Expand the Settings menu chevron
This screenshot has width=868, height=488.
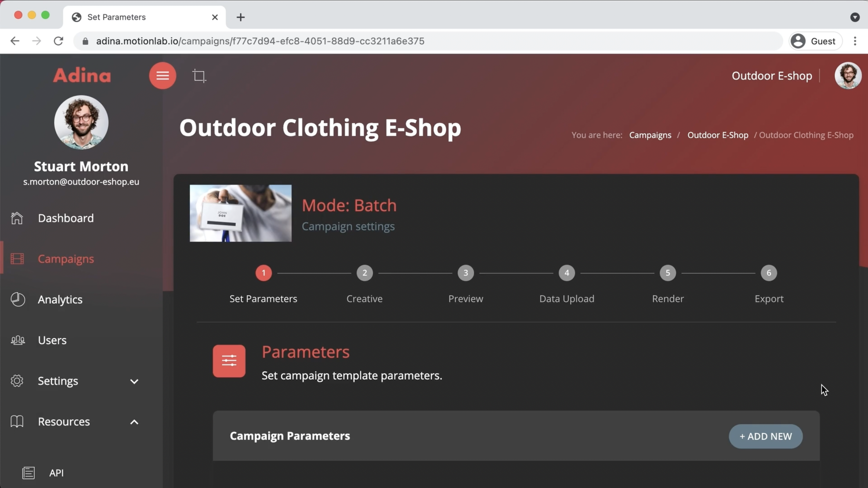click(134, 381)
